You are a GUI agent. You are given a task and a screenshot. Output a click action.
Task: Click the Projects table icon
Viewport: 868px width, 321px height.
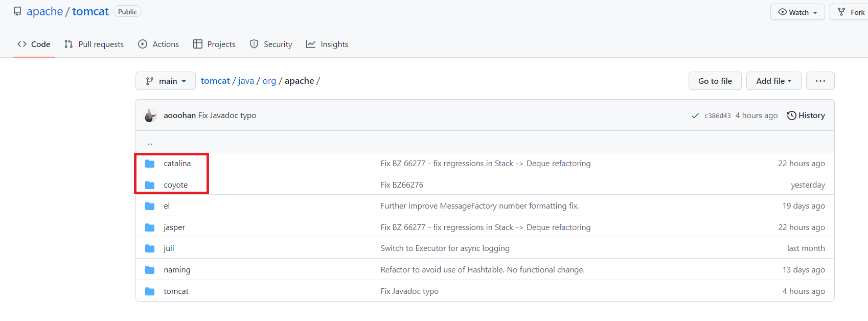pyautogui.click(x=198, y=44)
